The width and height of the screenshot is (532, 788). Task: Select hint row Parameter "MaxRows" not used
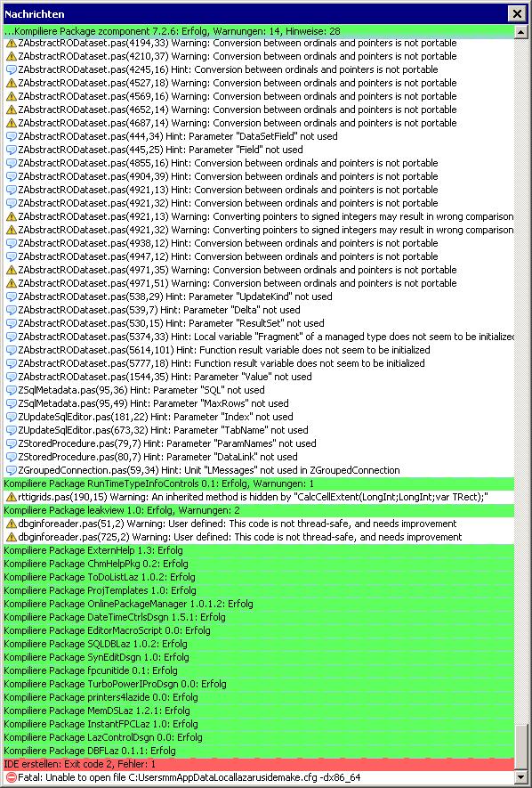(x=259, y=403)
